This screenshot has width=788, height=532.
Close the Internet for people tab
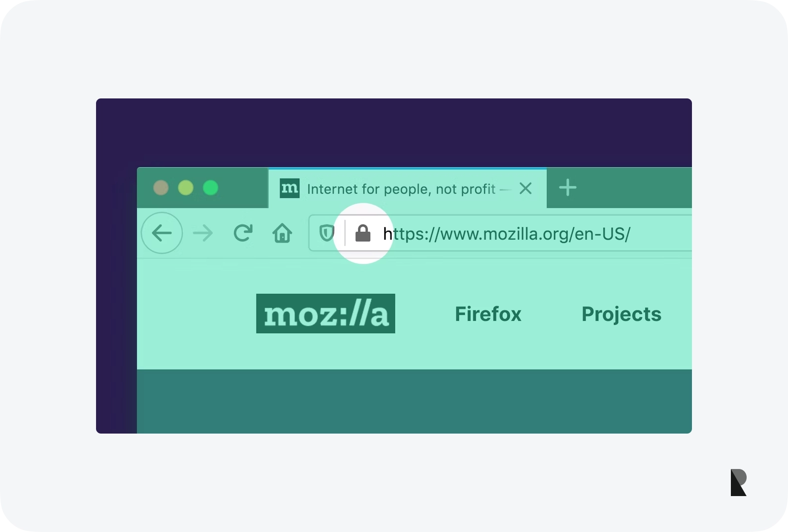(526, 188)
